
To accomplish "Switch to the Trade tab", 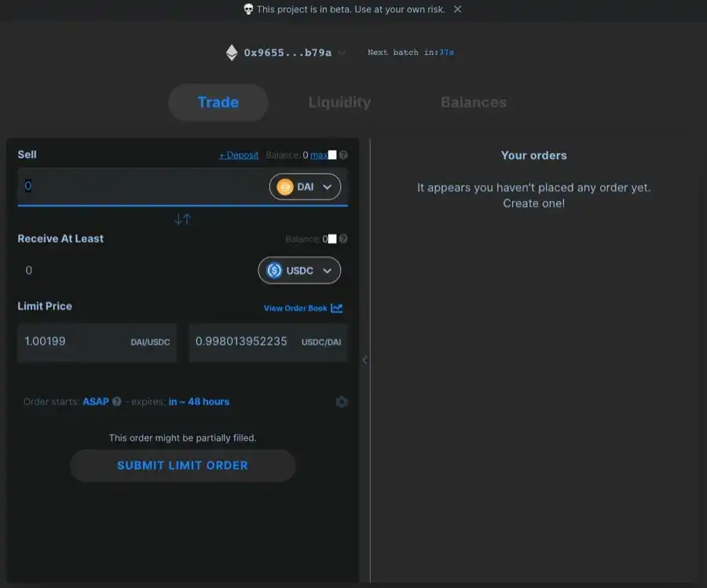I will pos(218,102).
